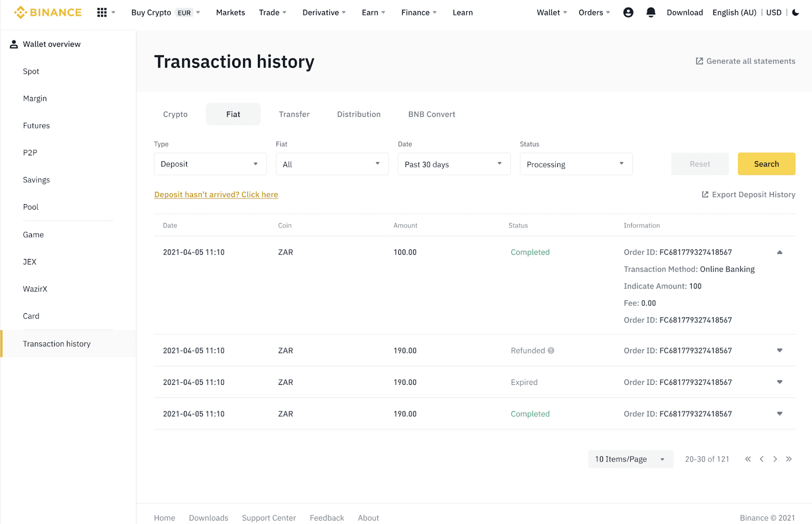The width and height of the screenshot is (812, 524).
Task: Go to the next page of results
Action: click(775, 459)
